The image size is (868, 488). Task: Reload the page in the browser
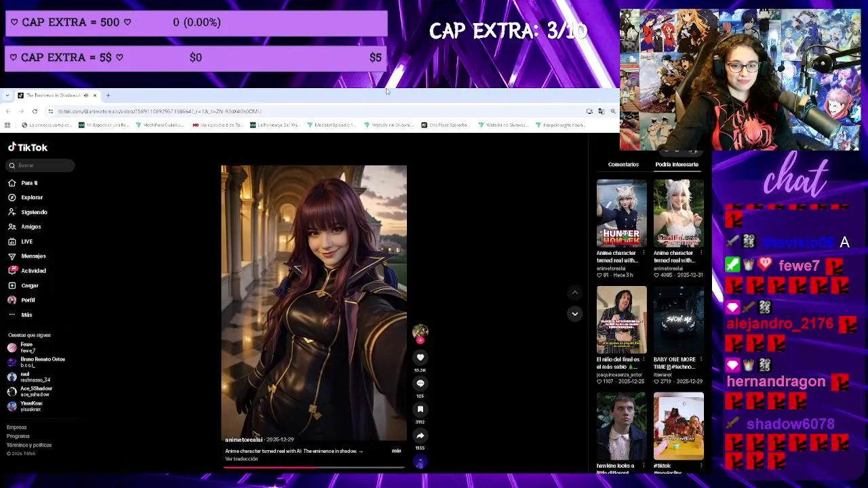click(x=35, y=111)
